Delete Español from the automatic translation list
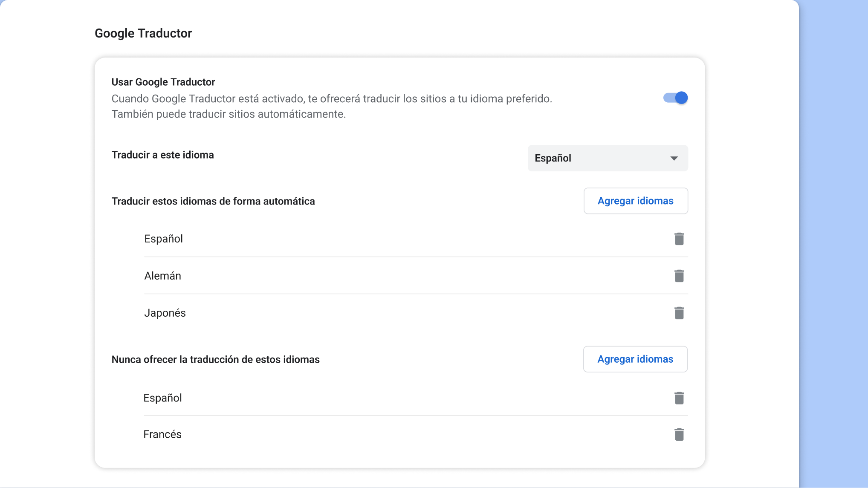This screenshot has height=488, width=868. [679, 239]
